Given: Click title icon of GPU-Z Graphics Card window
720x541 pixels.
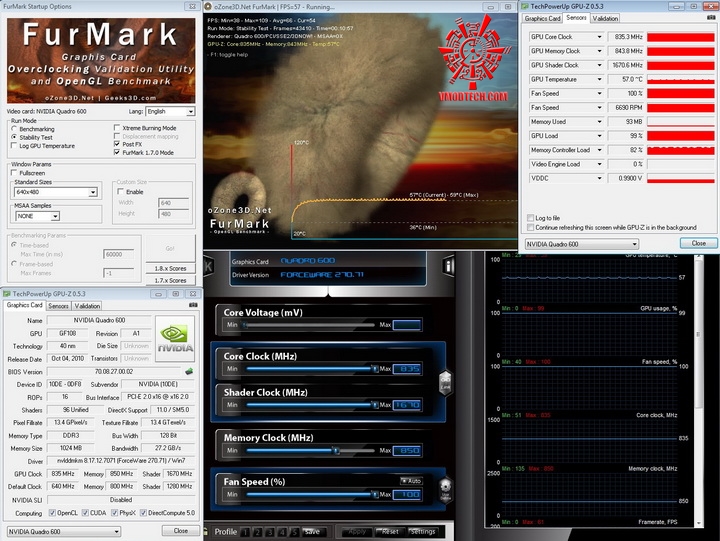Looking at the screenshot, I should [7, 293].
